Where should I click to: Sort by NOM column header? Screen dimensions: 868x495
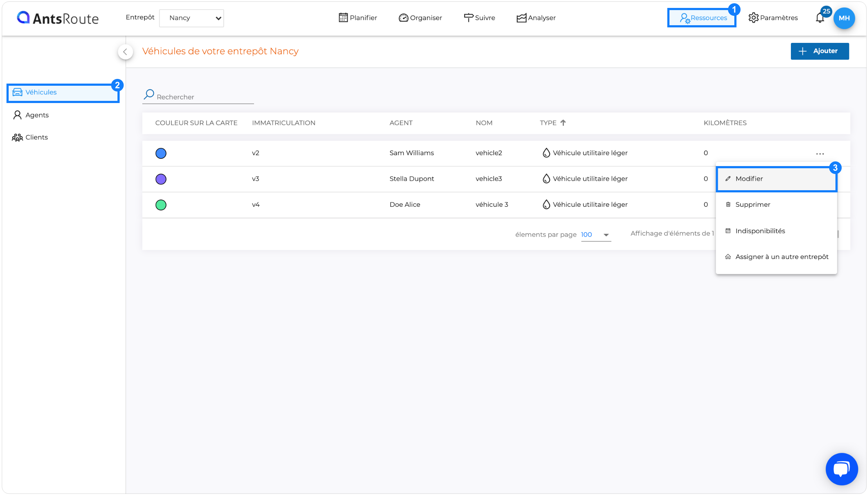click(484, 123)
